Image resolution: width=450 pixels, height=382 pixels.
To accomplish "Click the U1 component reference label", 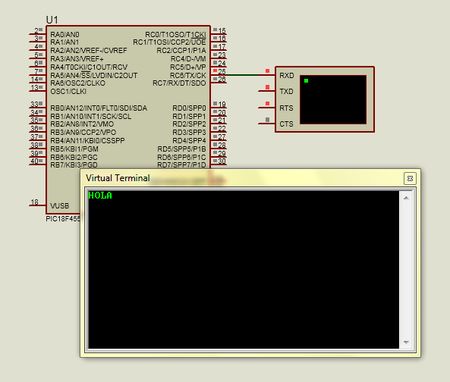I will (x=52, y=20).
